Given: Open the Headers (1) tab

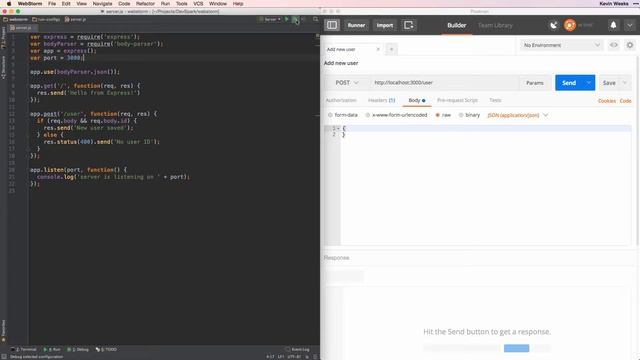Looking at the screenshot, I should pos(381,100).
